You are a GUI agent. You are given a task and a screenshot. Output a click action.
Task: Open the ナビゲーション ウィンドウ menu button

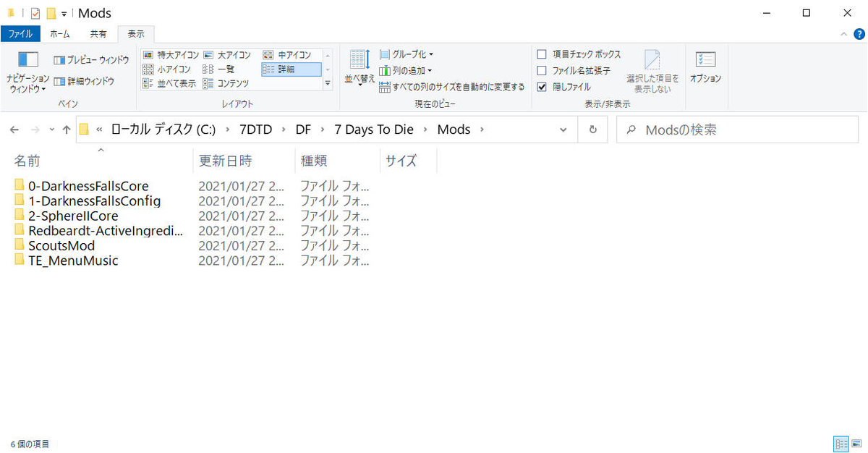[27, 72]
